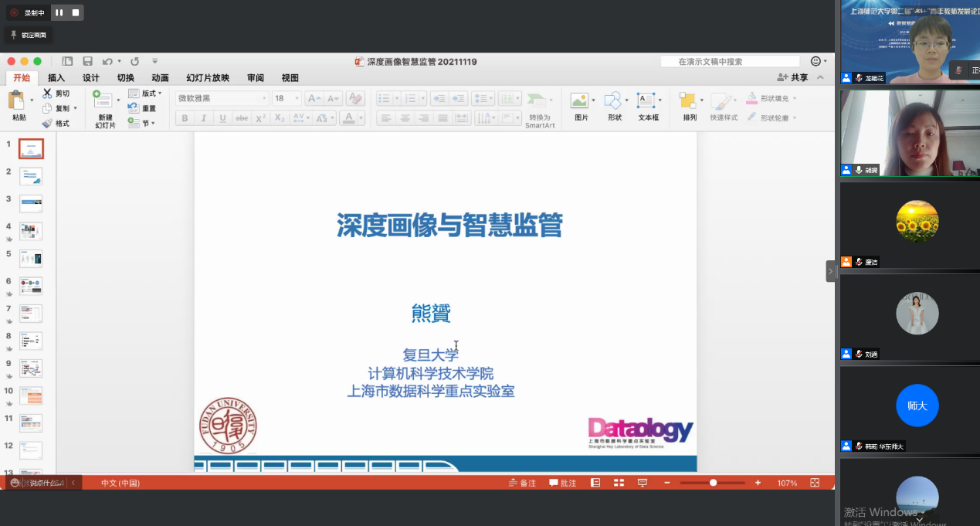Screen dimensions: 980x526
Task: Switch to the 幻灯片放映 tab
Action: 207,78
